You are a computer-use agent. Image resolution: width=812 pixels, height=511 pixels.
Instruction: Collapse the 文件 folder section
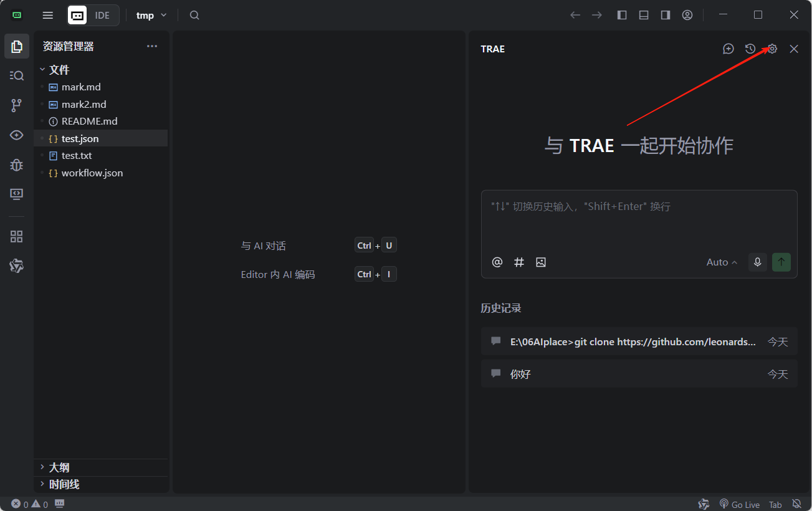coord(101,70)
